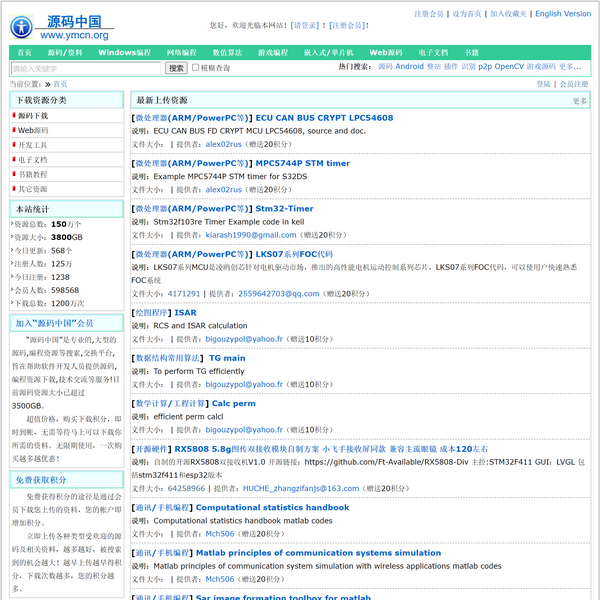Screen dimensions: 600x600
Task: Click the red bullet beside 其它资源
Action: click(14, 189)
